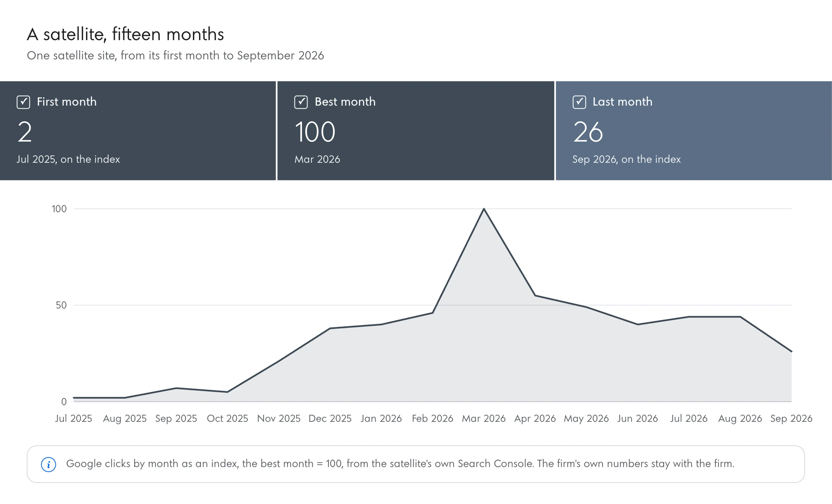Click the chart line point at Apr 2026
The height and width of the screenshot is (504, 832).
[x=535, y=296]
